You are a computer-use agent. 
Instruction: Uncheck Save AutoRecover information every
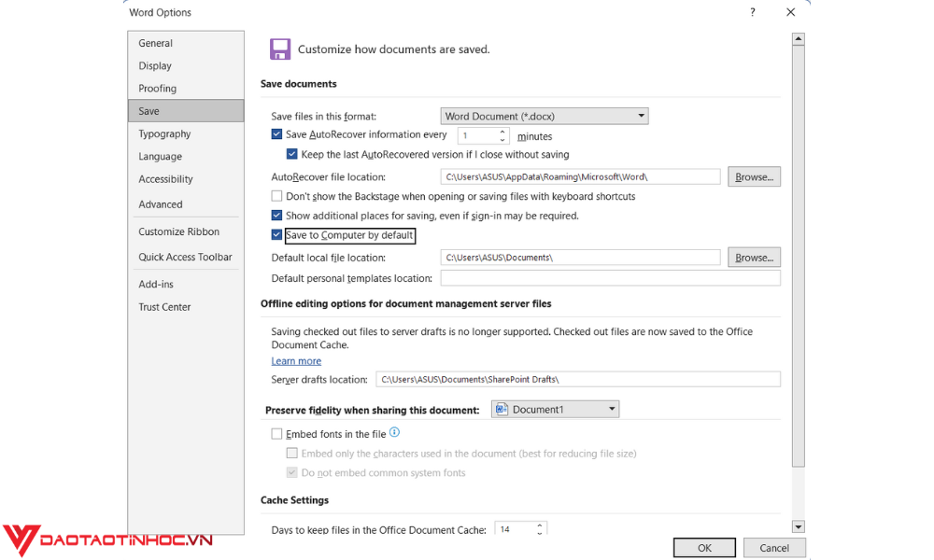pos(276,134)
